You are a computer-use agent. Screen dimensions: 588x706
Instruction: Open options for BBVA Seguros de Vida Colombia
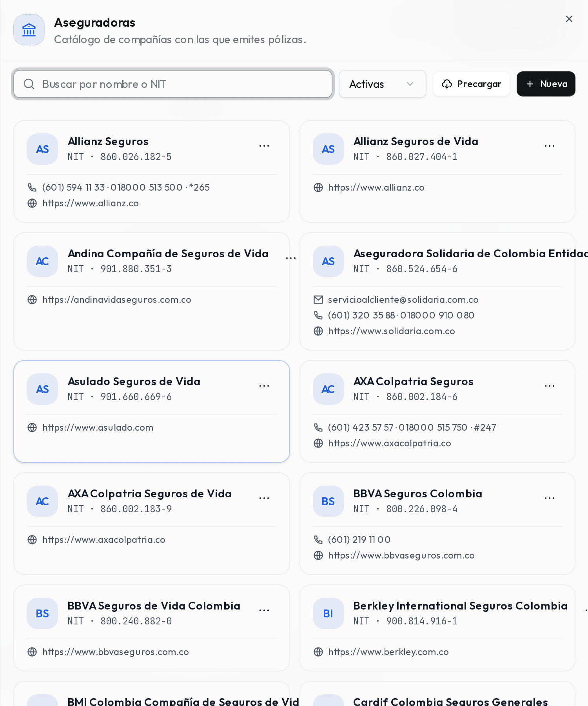pyautogui.click(x=264, y=610)
